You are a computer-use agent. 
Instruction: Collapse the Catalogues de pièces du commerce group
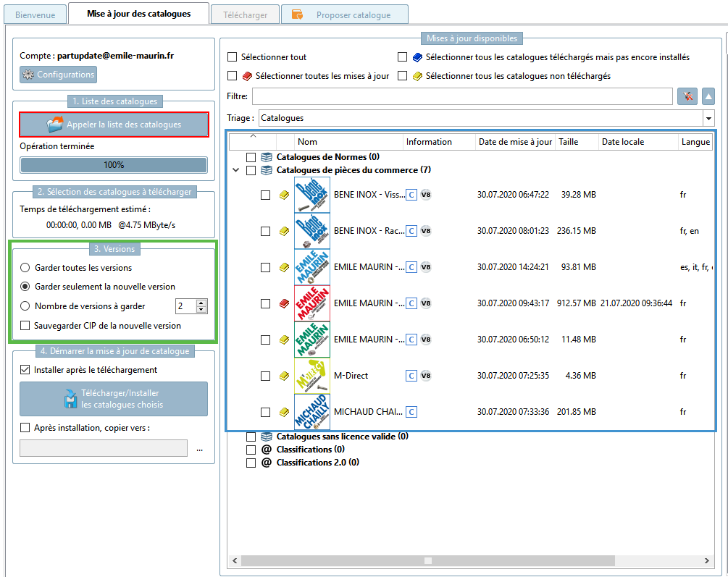coord(236,170)
